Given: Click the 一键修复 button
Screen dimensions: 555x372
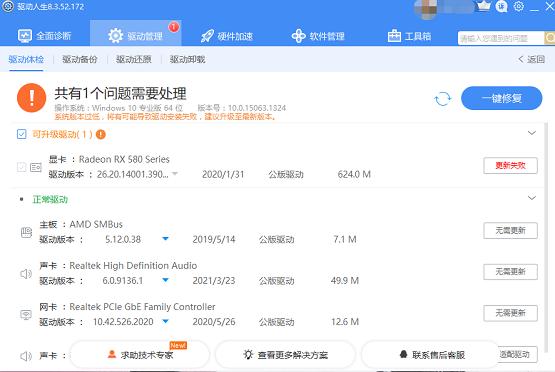Looking at the screenshot, I should (x=502, y=98).
